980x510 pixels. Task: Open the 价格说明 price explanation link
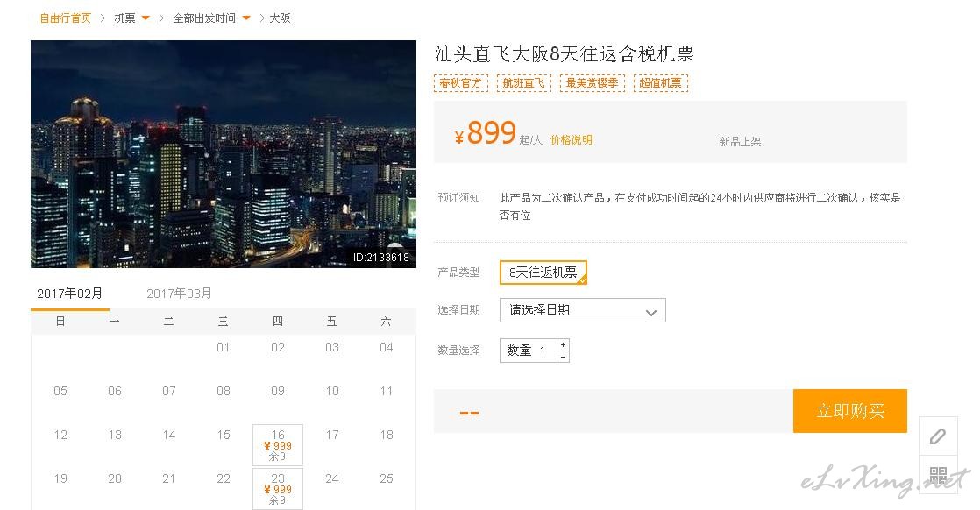coord(571,140)
